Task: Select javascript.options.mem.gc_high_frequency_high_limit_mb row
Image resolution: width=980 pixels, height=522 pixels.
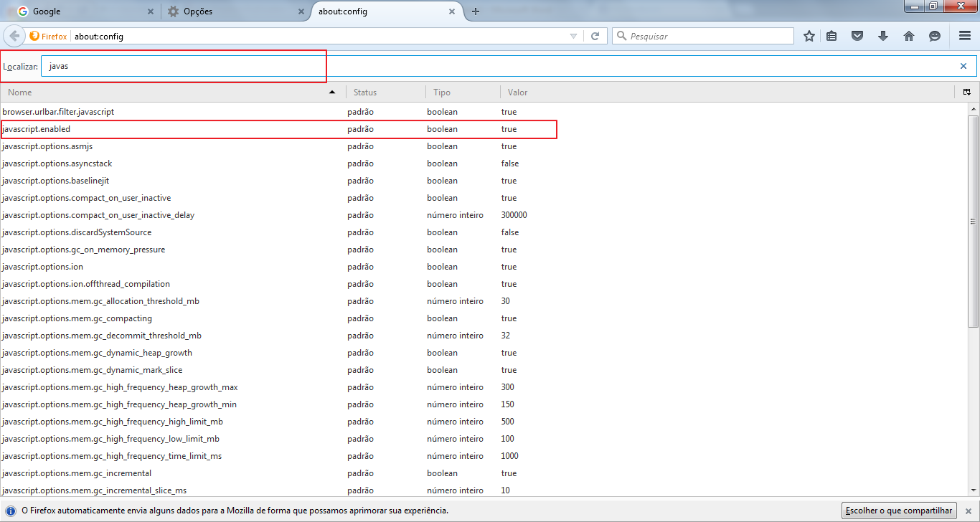Action: tap(484, 422)
